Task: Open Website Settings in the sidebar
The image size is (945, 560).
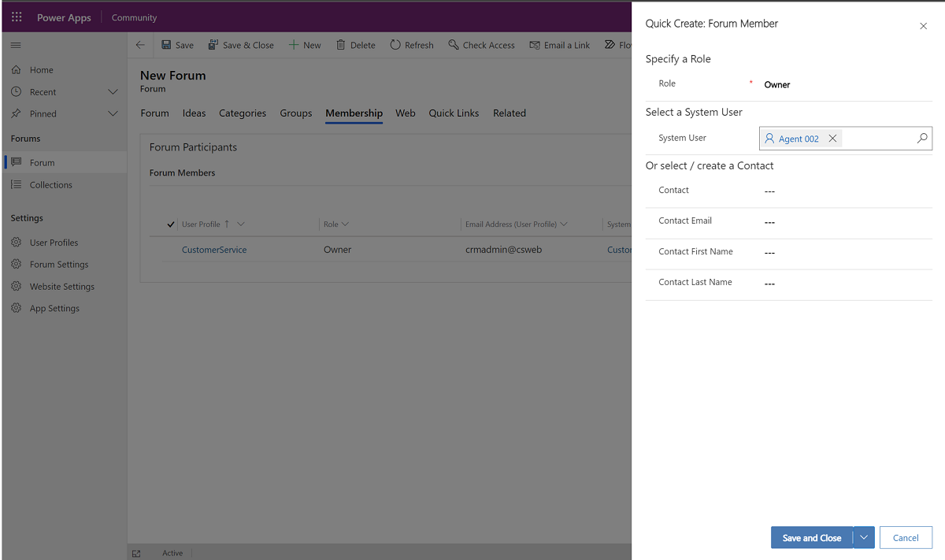Action: (x=62, y=287)
